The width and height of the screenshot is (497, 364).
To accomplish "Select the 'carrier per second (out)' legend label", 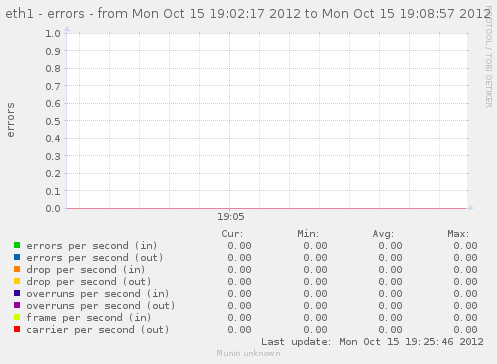I will click(98, 330).
